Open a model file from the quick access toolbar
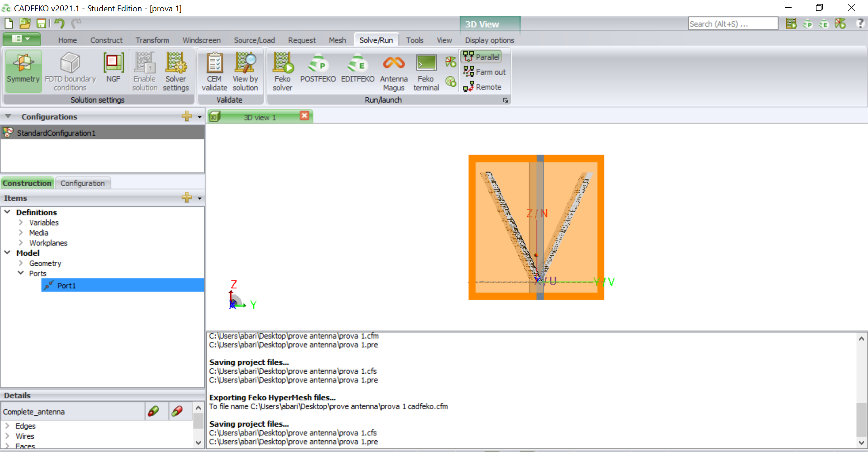 pyautogui.click(x=25, y=23)
